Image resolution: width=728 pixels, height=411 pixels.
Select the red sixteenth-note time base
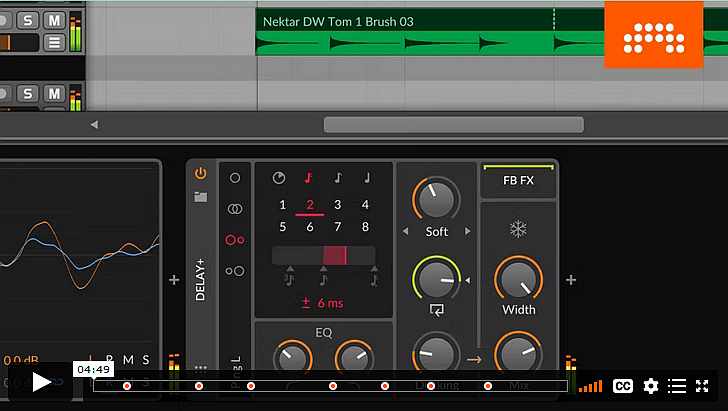308,178
